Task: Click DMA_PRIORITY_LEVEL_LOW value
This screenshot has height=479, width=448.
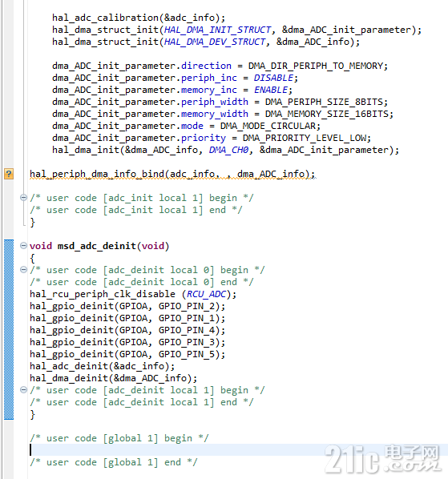Action: coord(305,138)
